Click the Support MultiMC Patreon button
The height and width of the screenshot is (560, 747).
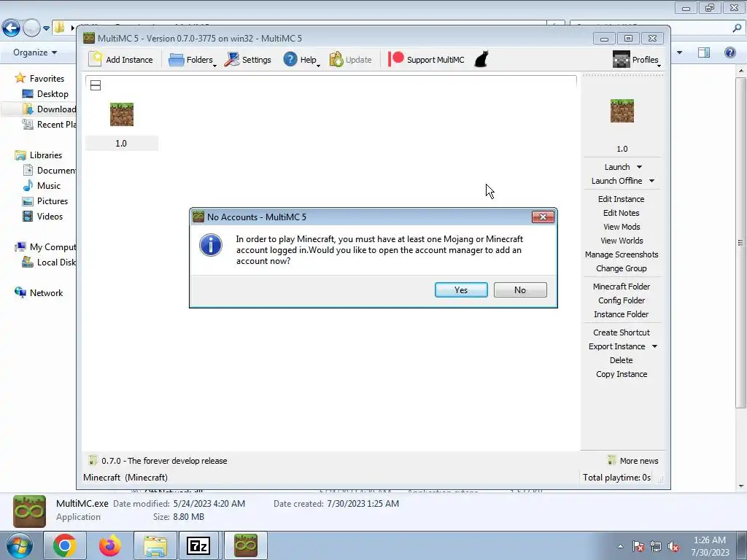click(x=426, y=60)
